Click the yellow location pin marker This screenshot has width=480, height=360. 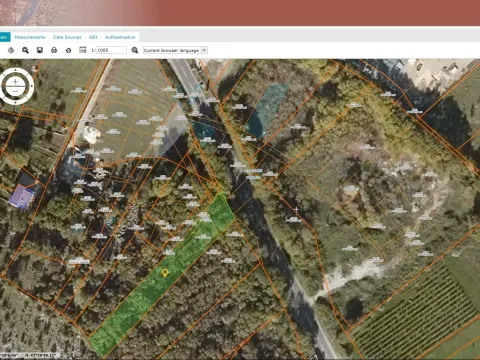164,273
